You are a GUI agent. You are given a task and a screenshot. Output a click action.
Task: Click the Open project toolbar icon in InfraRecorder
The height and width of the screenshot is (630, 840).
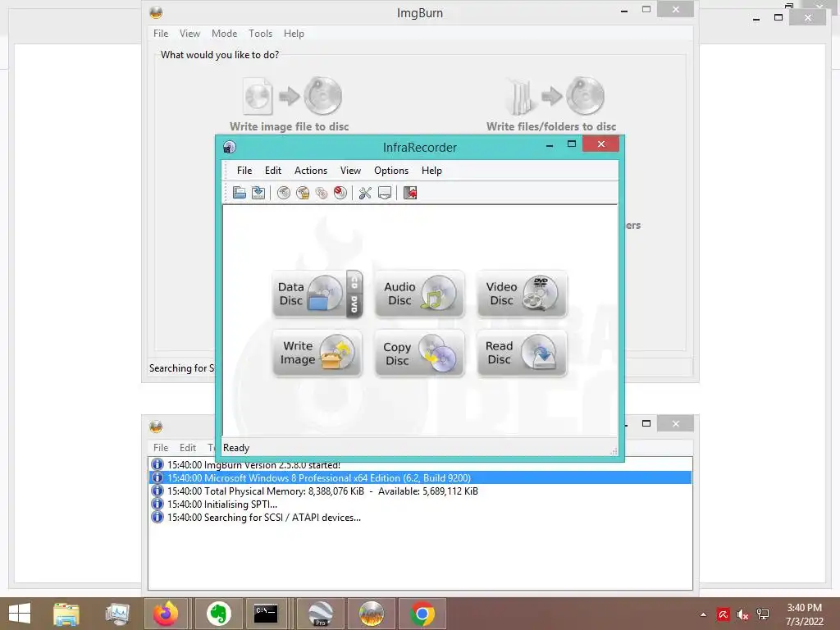coord(240,193)
